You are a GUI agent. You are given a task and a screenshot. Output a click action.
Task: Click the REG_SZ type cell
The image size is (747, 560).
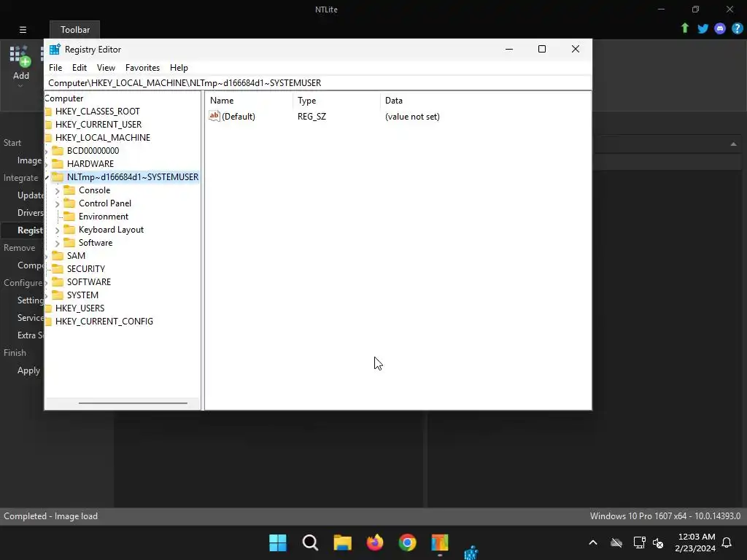point(311,116)
